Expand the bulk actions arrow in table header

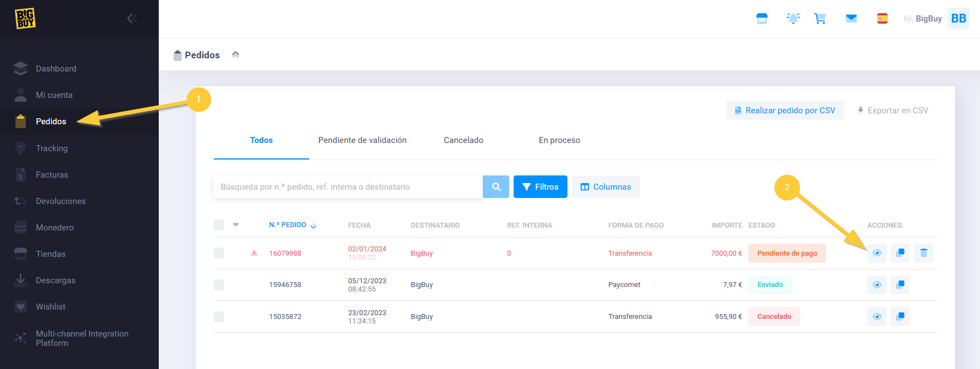point(236,225)
